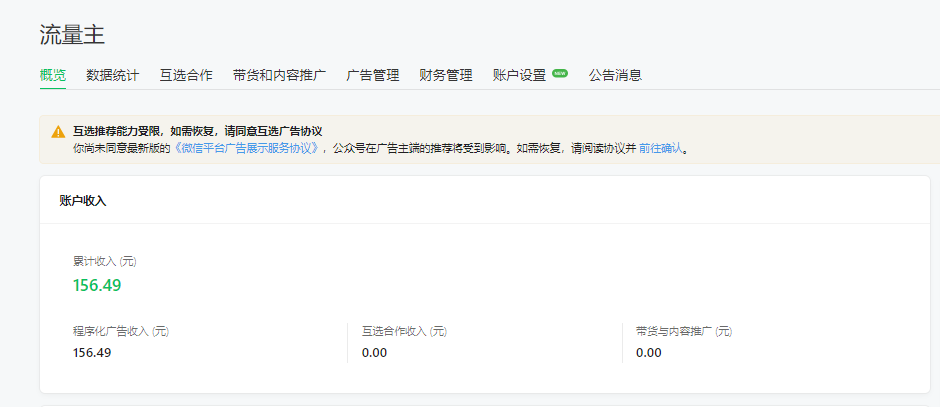Click the green NEW badge

pyautogui.click(x=560, y=73)
